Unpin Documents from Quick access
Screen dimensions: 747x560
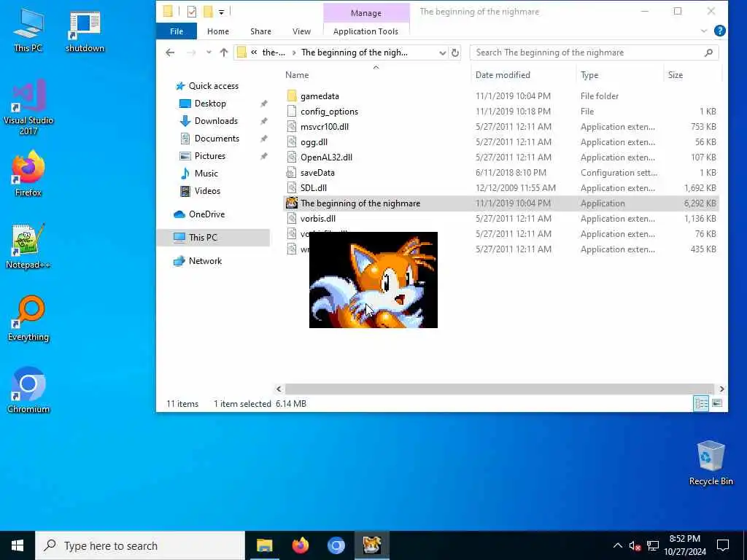coord(263,139)
